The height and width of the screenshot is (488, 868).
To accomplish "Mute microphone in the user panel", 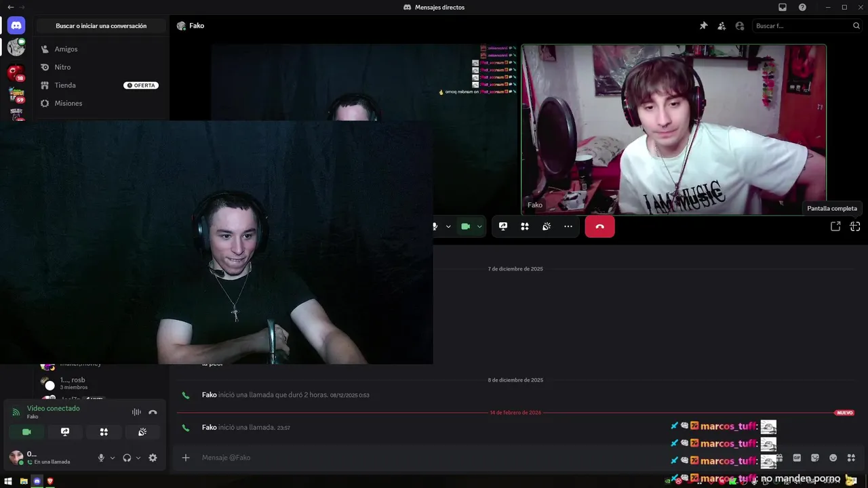I will (x=101, y=457).
